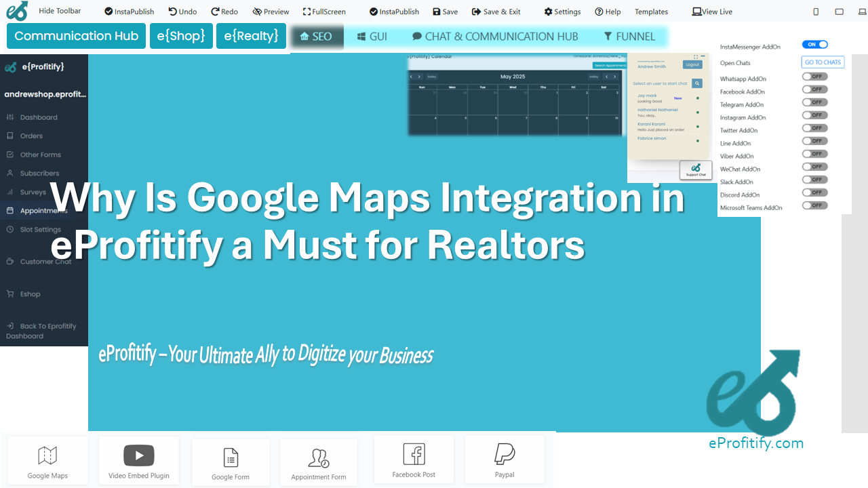Click the chat user search icon

click(697, 83)
